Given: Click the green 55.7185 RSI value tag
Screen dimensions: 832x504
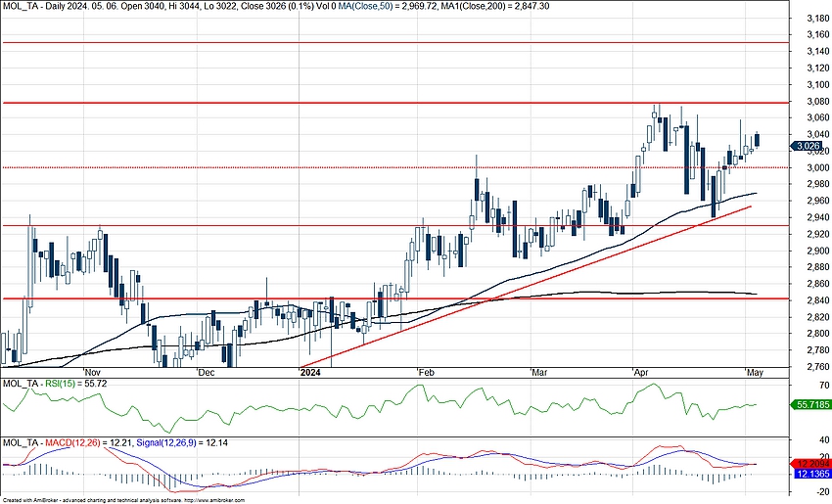Looking at the screenshot, I should point(810,405).
